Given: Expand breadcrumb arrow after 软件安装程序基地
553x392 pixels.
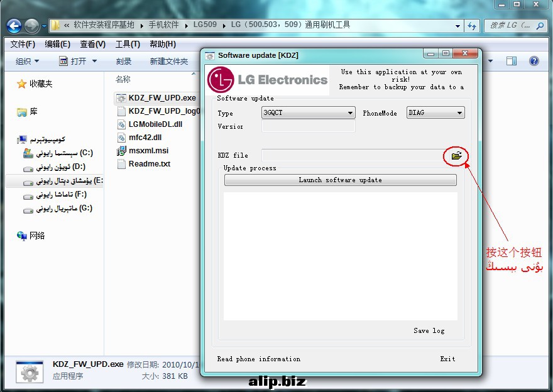Looking at the screenshot, I should pos(141,25).
